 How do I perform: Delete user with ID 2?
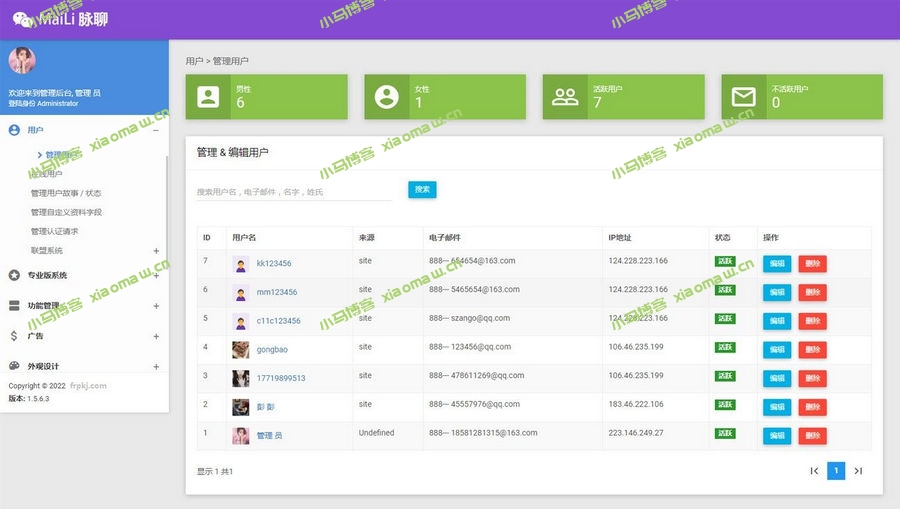(813, 407)
